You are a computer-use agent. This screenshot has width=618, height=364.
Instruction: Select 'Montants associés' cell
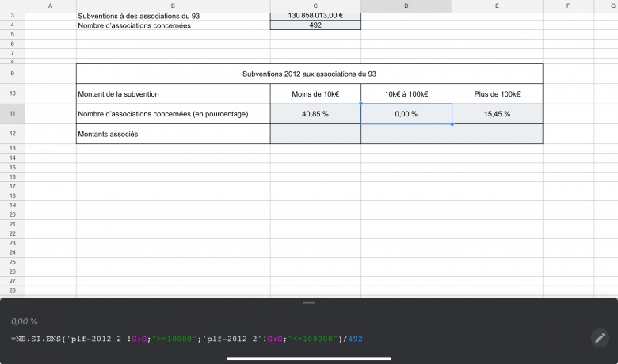pos(173,134)
